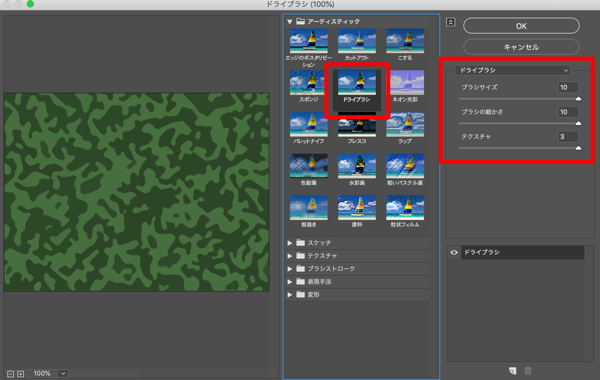Choose the ネオン光彩 filter thumbnail
600x380 pixels.
point(405,83)
